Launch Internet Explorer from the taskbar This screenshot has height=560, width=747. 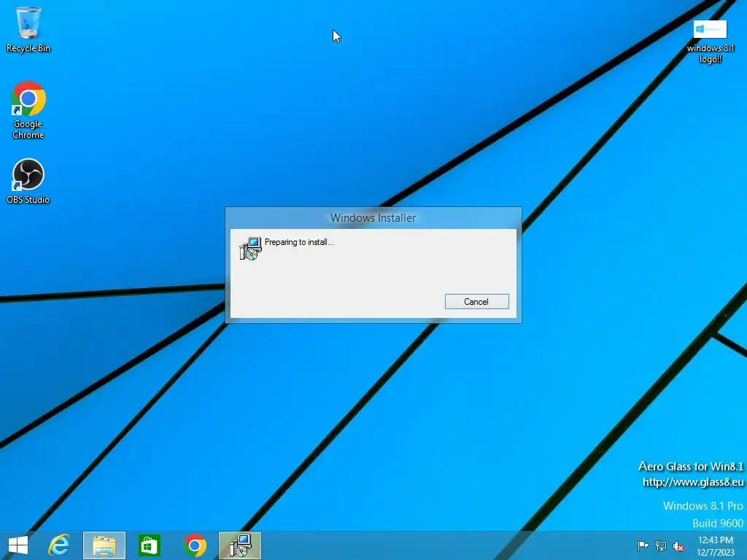[x=59, y=545]
